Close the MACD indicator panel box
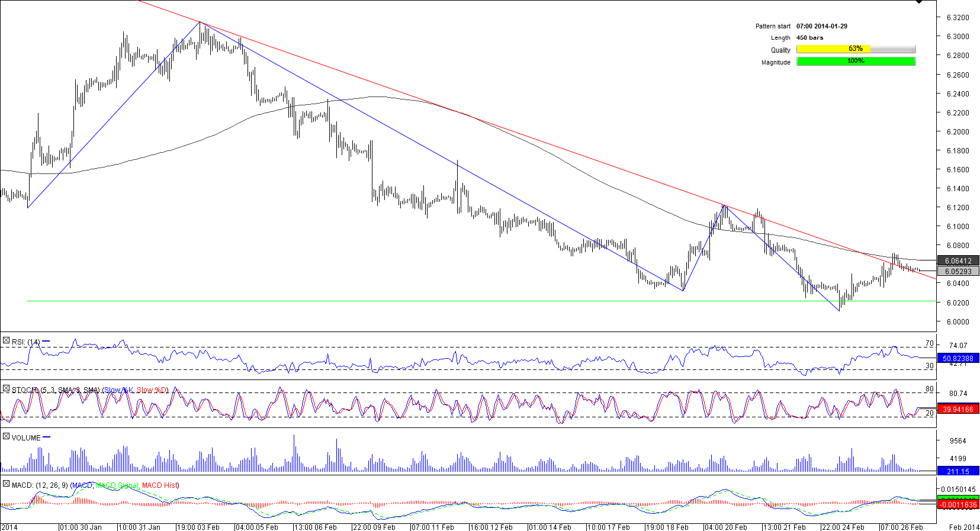Viewport: 980px width, 531px height. tap(6, 484)
